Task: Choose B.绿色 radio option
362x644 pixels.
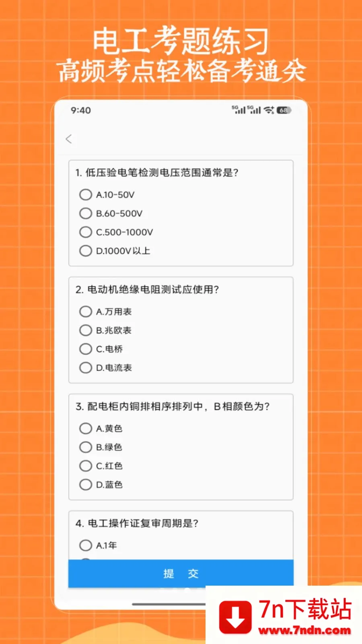Action: point(86,447)
